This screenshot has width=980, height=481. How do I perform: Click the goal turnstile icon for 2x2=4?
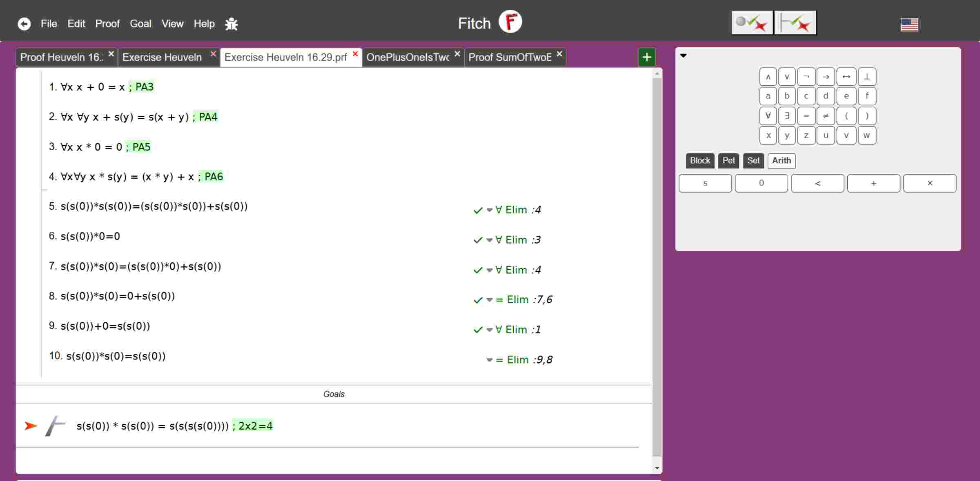point(56,426)
